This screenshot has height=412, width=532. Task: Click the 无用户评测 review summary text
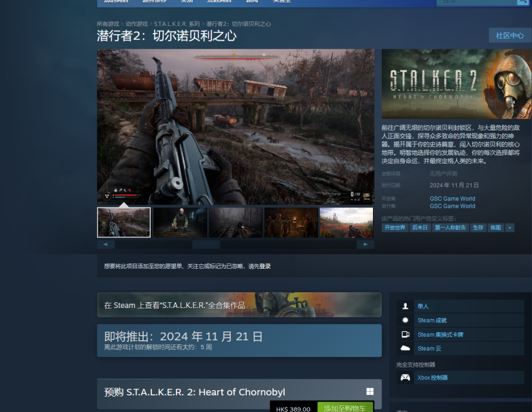[x=443, y=174]
